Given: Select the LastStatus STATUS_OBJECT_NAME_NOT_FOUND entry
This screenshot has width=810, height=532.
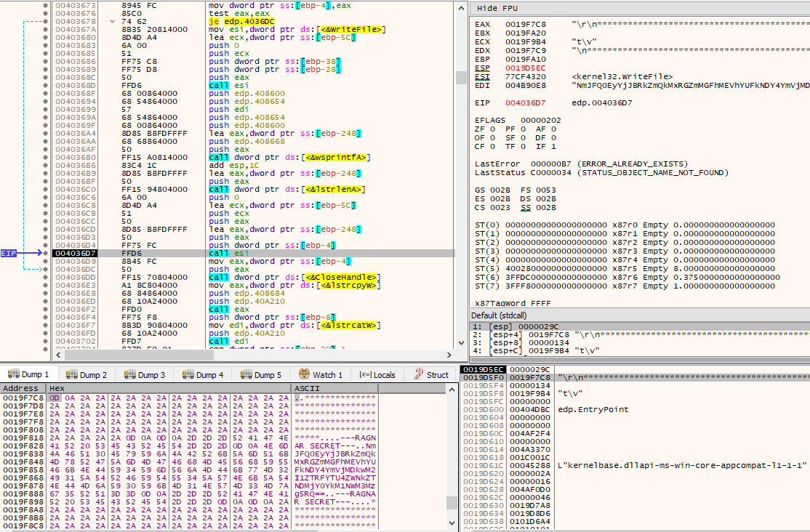Looking at the screenshot, I should click(x=601, y=172).
